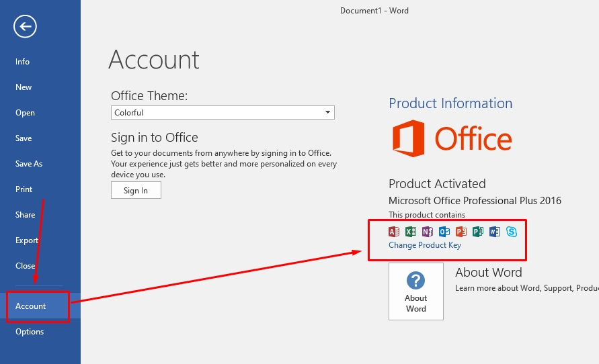Image resolution: width=599 pixels, height=364 pixels.
Task: Click the OneNote product icon
Action: (428, 232)
